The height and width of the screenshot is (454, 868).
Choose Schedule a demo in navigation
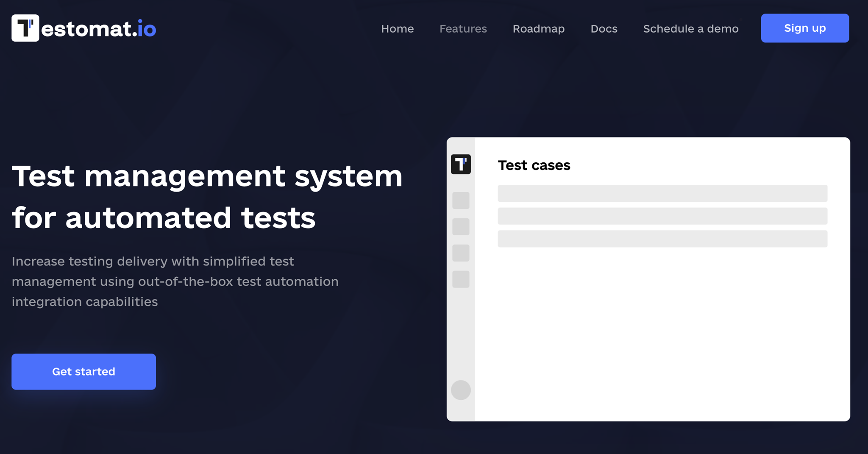coord(691,28)
